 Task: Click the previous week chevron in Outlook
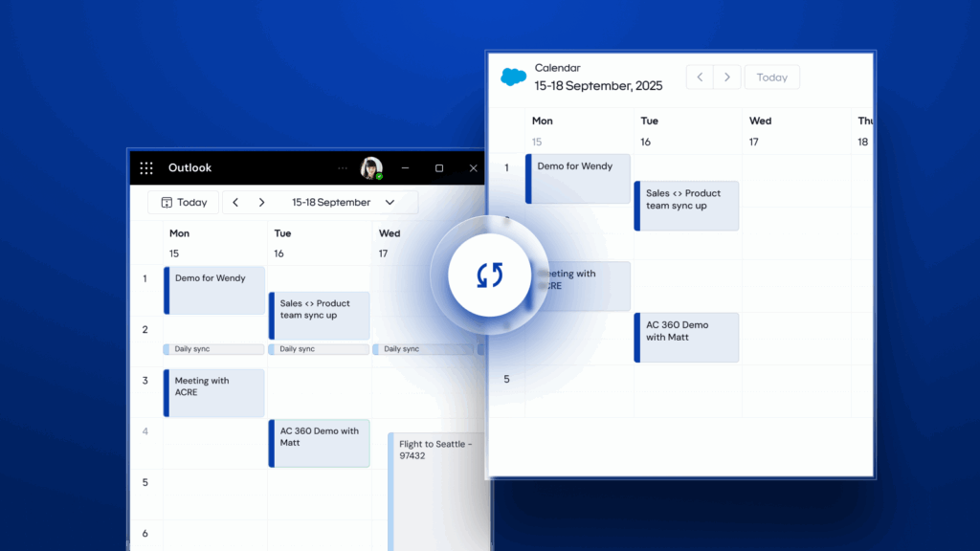click(234, 202)
